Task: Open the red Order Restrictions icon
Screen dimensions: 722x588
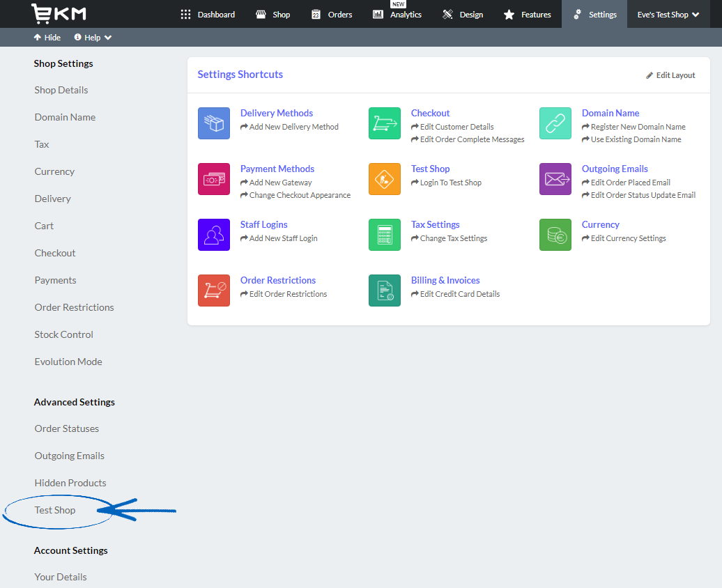Action: click(x=214, y=291)
